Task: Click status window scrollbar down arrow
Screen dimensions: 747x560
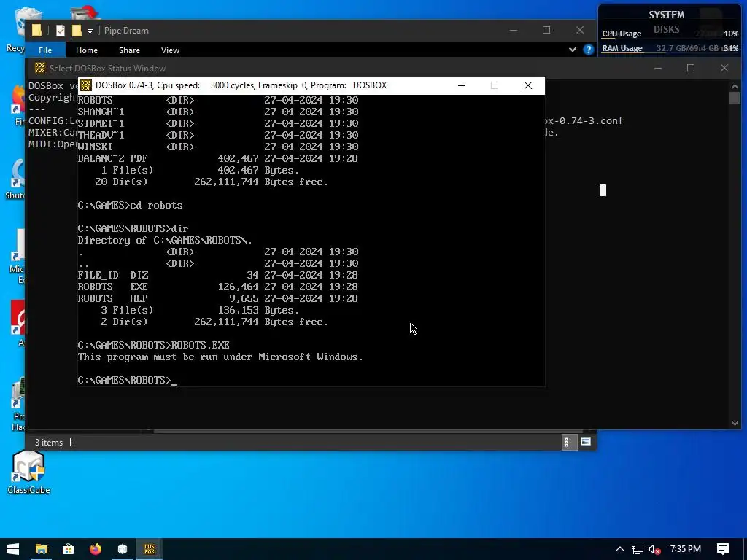Action: [x=735, y=424]
